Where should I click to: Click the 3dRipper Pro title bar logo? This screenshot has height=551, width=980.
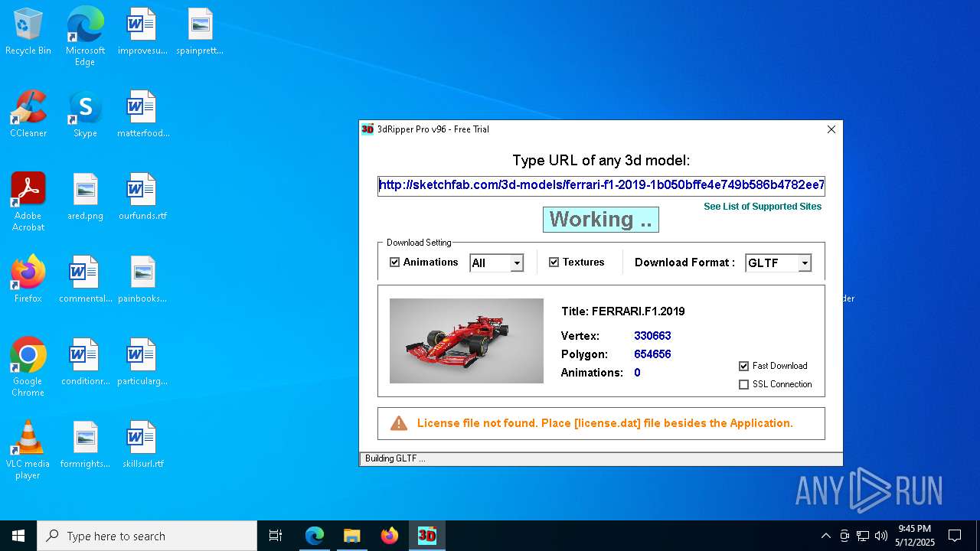click(x=367, y=129)
